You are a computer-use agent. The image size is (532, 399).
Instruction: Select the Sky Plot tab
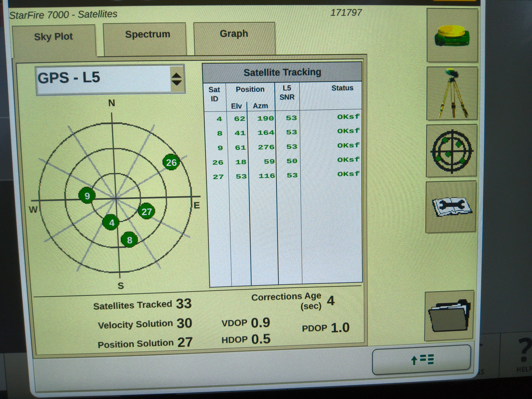[53, 36]
